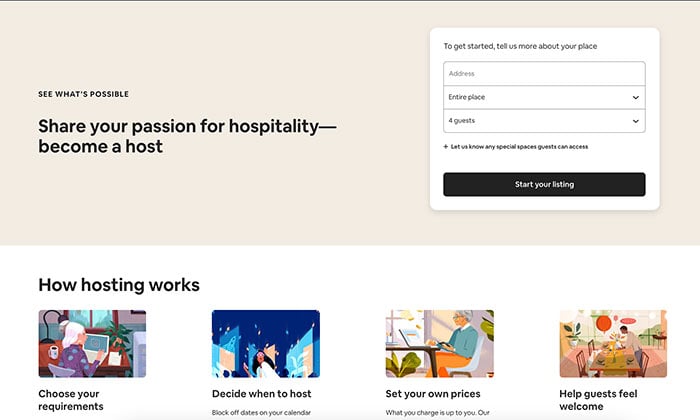Screen dimensions: 700x420
Task: Click the SEE WHAT'S POSSIBLE label
Action: 83,94
